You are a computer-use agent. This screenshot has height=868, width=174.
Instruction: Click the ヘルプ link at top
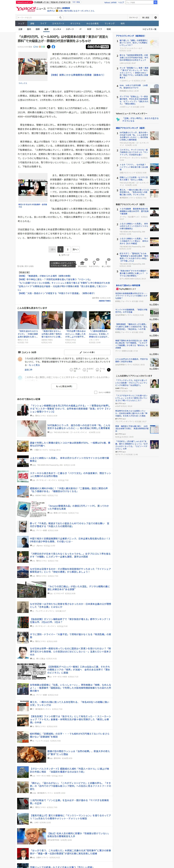(121, 2)
